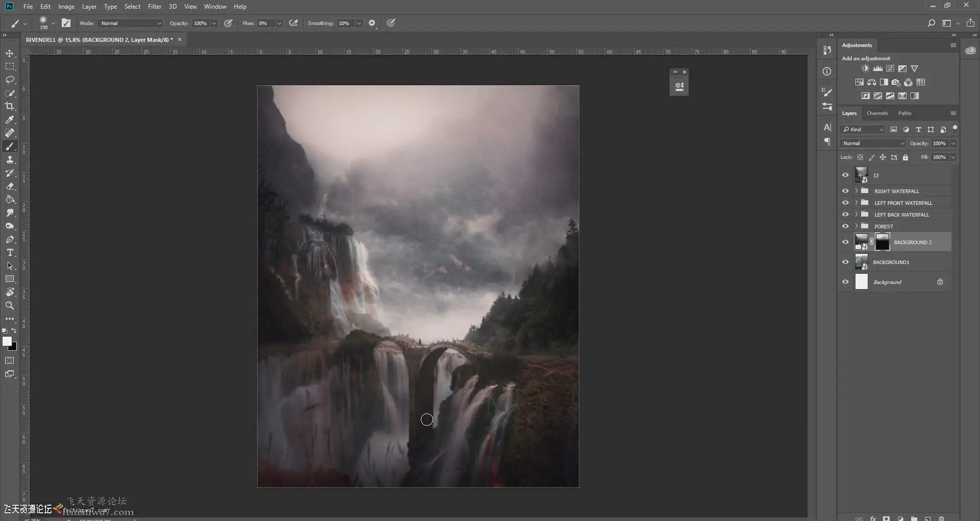Open smoothing options gear icon
Image resolution: width=980 pixels, height=521 pixels.
[x=372, y=23]
